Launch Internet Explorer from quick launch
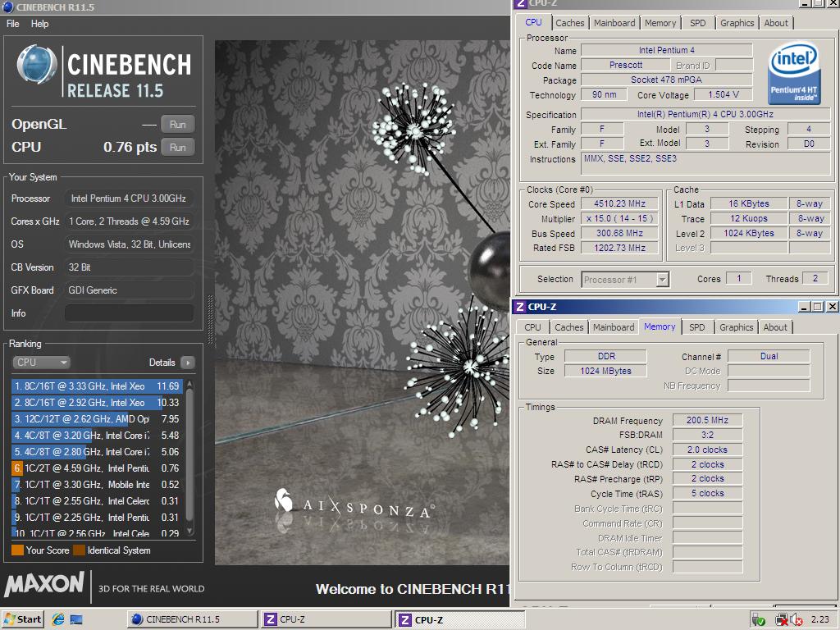Image resolution: width=840 pixels, height=630 pixels. coord(58,620)
